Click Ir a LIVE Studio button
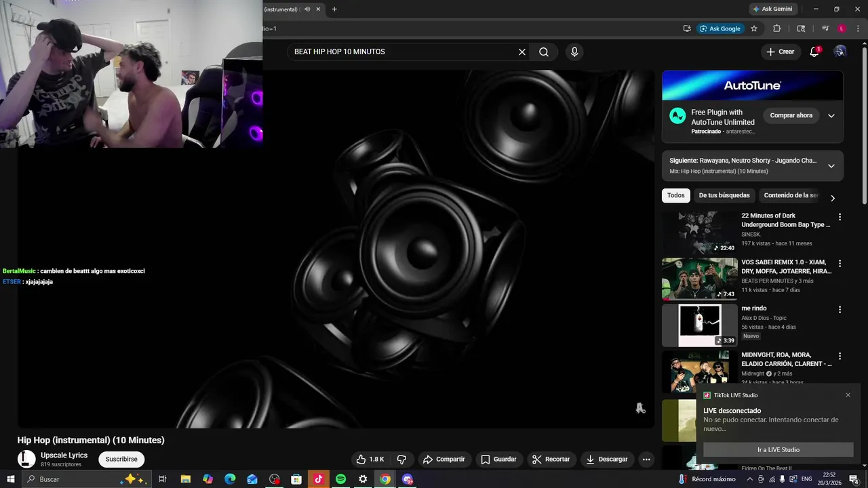This screenshot has width=868, height=488. (778, 449)
